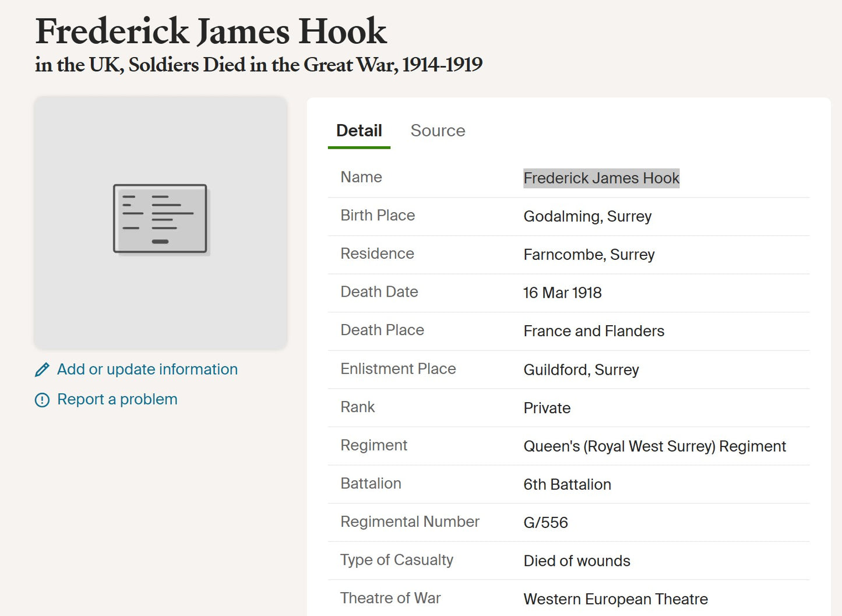
Task: Click the regimental number G/556
Action: pos(545,523)
